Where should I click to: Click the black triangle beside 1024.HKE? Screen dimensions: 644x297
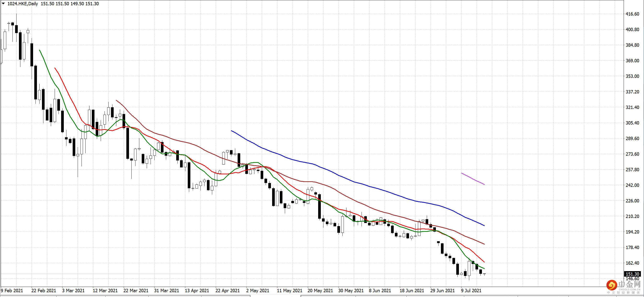(x=3, y=4)
